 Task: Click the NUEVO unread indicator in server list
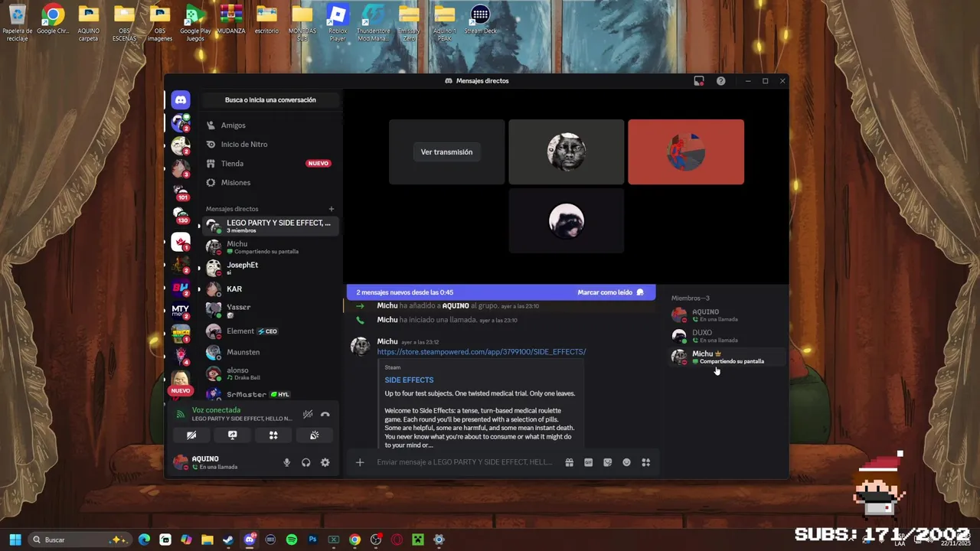pyautogui.click(x=181, y=390)
